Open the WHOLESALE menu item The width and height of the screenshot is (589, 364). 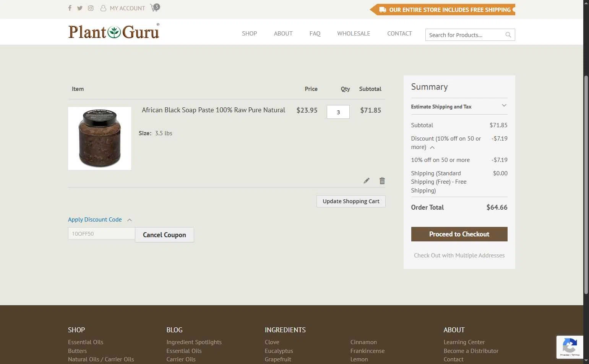[x=354, y=34]
